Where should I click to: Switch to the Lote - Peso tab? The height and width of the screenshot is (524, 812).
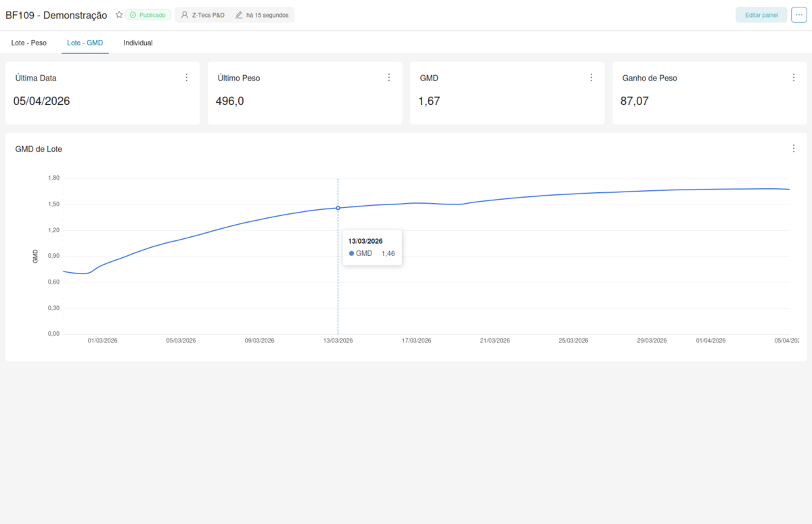pos(28,43)
